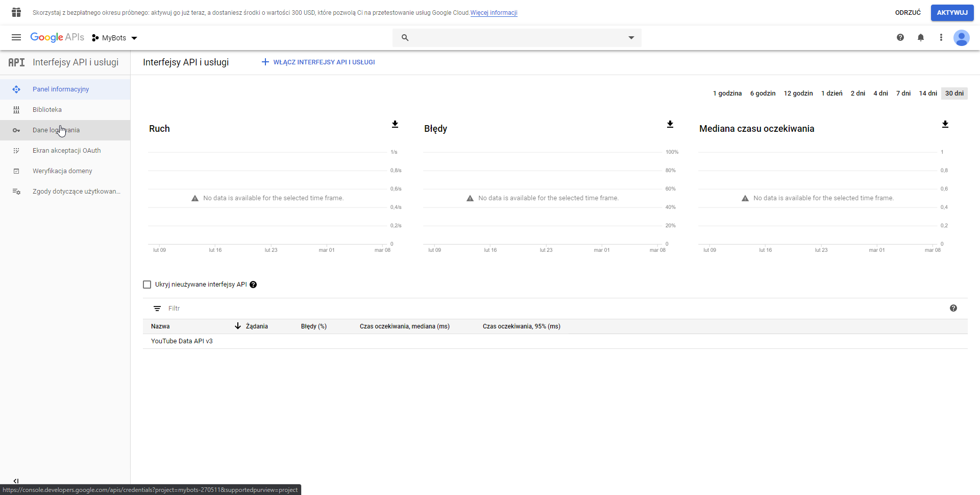Enable Ukryj nieużywane interfejsy API checkbox
This screenshot has width=980, height=495.
(x=147, y=285)
